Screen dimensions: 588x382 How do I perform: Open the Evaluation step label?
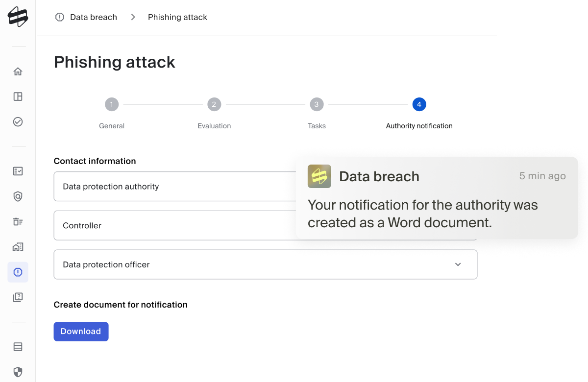(214, 126)
